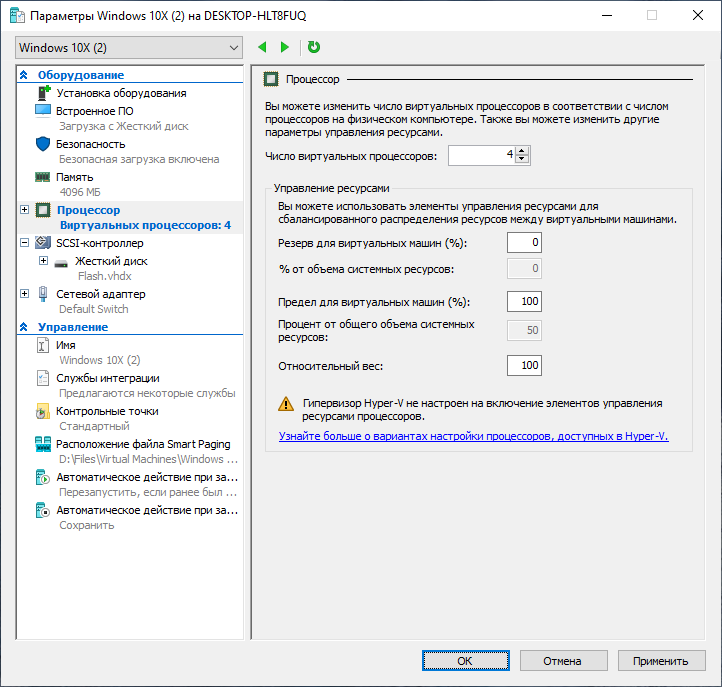Viewport: 722px width, 687px height.
Task: Click the Smart Paging file location icon
Action: pos(43,444)
